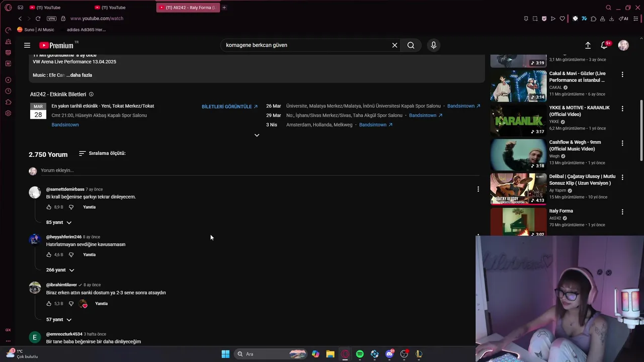Open Bandsintown link under Tokat event
644x362 pixels.
pyautogui.click(x=65, y=125)
